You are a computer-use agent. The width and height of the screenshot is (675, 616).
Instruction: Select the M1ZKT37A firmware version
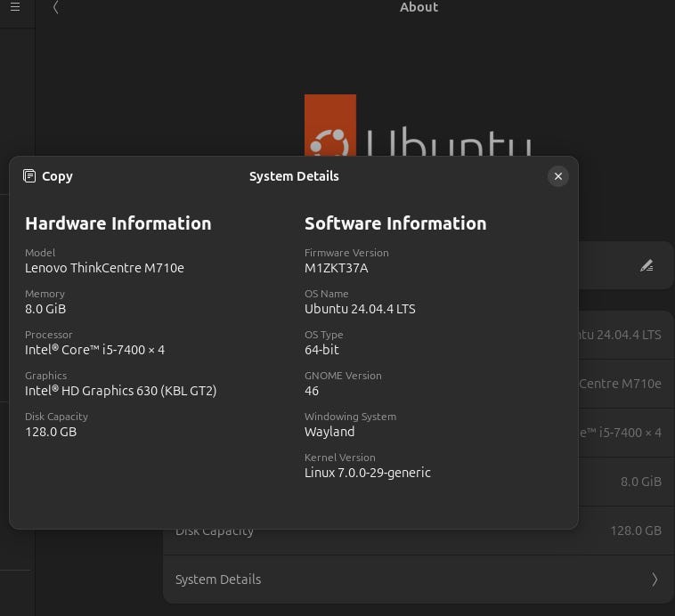(337, 268)
